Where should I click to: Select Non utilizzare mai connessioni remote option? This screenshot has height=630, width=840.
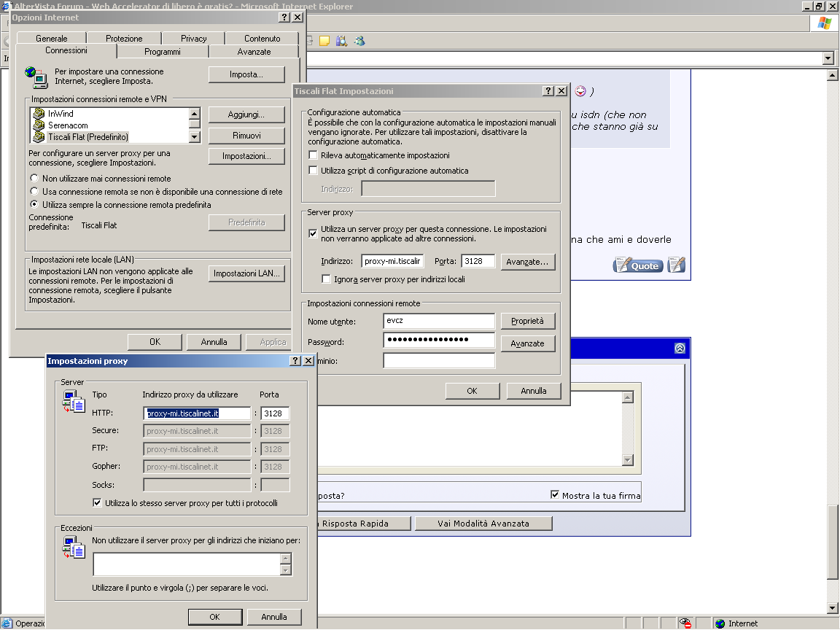tap(34, 179)
